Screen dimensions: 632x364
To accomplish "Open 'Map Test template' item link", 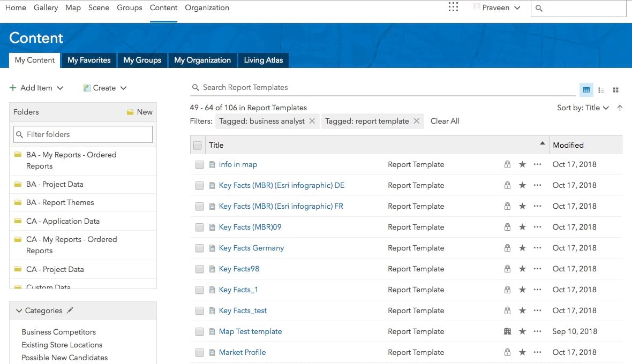I will 250,331.
